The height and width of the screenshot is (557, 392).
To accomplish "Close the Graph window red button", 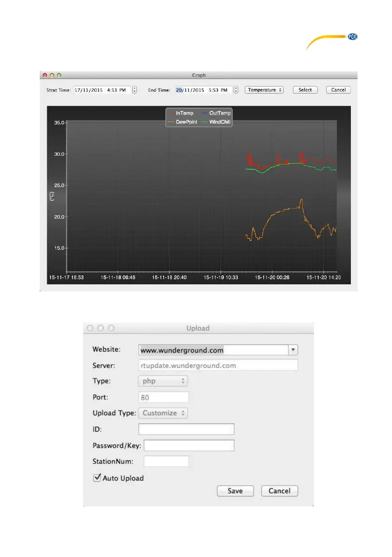I will (45, 75).
